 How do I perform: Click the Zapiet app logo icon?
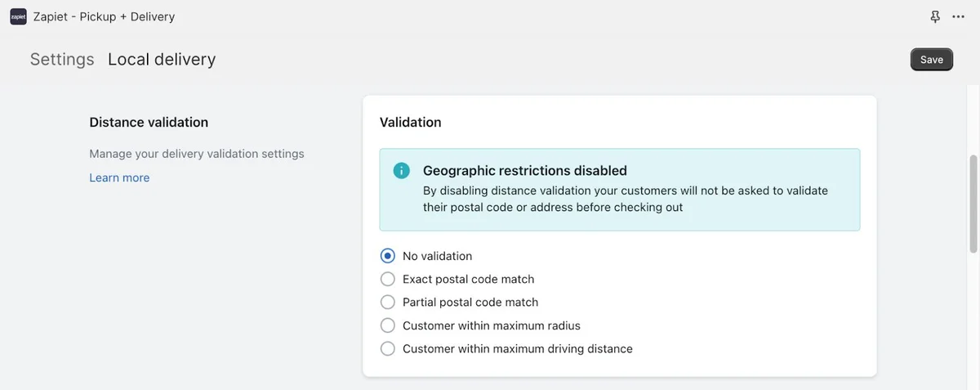[x=18, y=16]
